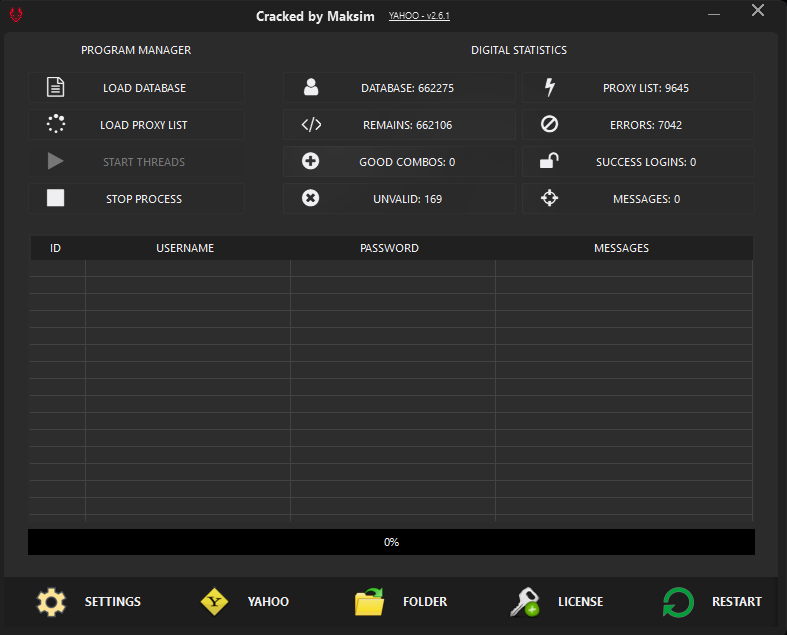787x635 pixels.
Task: Click the DATABASE: 662275 statistic
Action: pyautogui.click(x=399, y=88)
